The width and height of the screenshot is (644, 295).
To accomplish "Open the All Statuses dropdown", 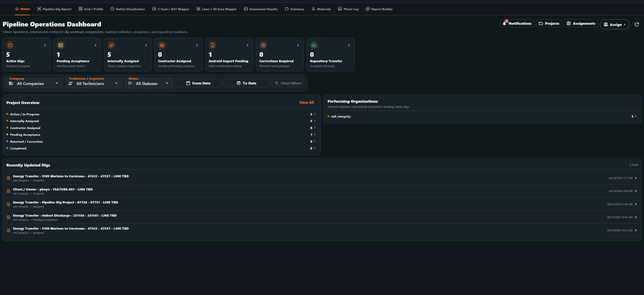I will tap(149, 83).
